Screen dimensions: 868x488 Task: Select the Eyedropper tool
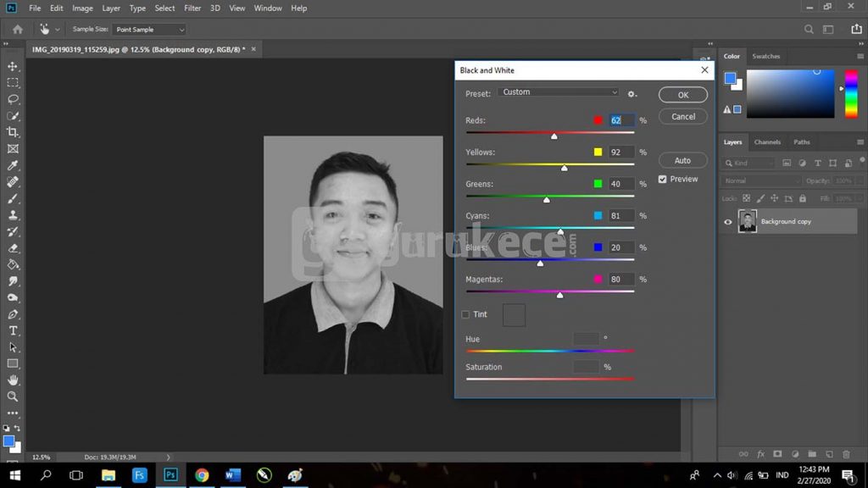point(13,165)
